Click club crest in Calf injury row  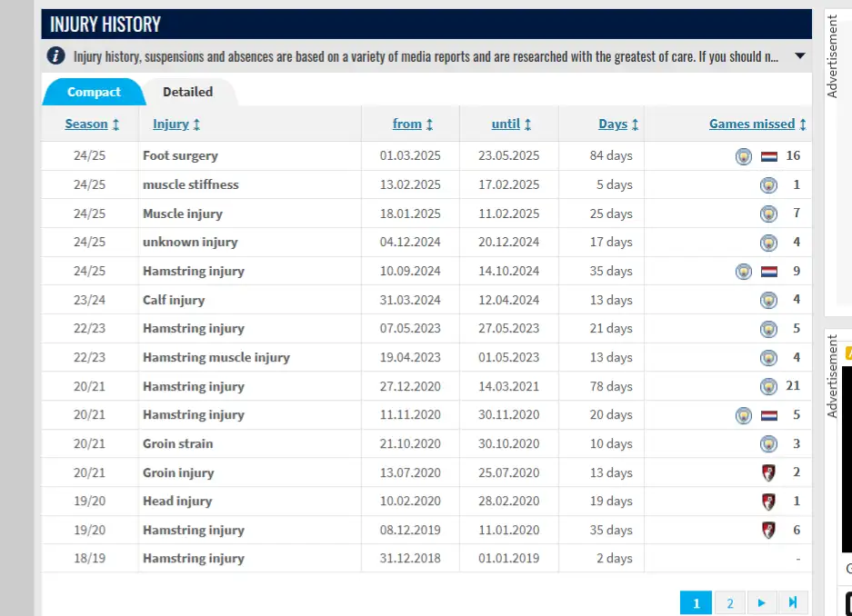[768, 300]
